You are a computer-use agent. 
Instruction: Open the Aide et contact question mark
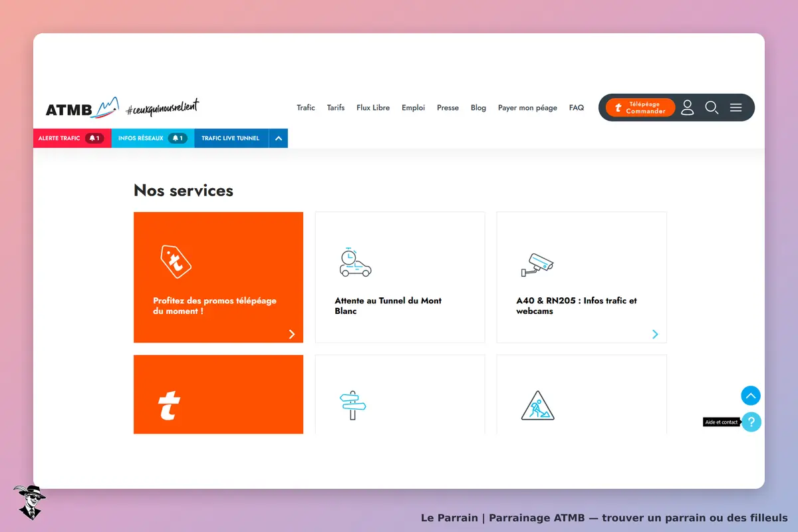click(x=751, y=422)
